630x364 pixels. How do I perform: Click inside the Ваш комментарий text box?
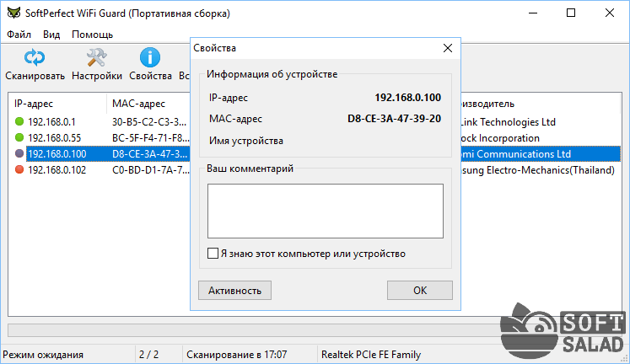coord(326,211)
